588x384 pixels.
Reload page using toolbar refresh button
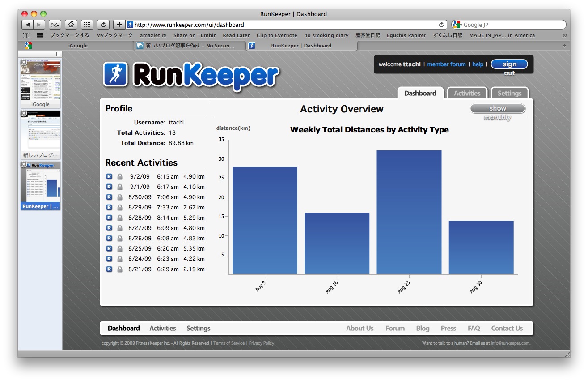[103, 25]
